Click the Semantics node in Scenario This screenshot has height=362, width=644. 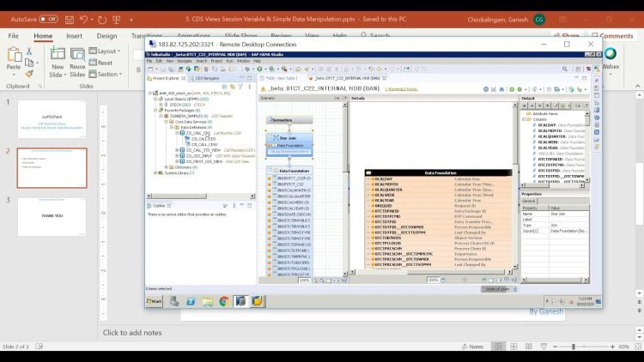point(282,120)
